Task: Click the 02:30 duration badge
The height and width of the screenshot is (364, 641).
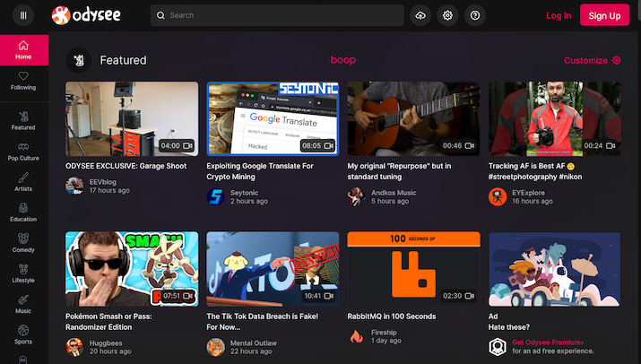Action: tap(458, 296)
